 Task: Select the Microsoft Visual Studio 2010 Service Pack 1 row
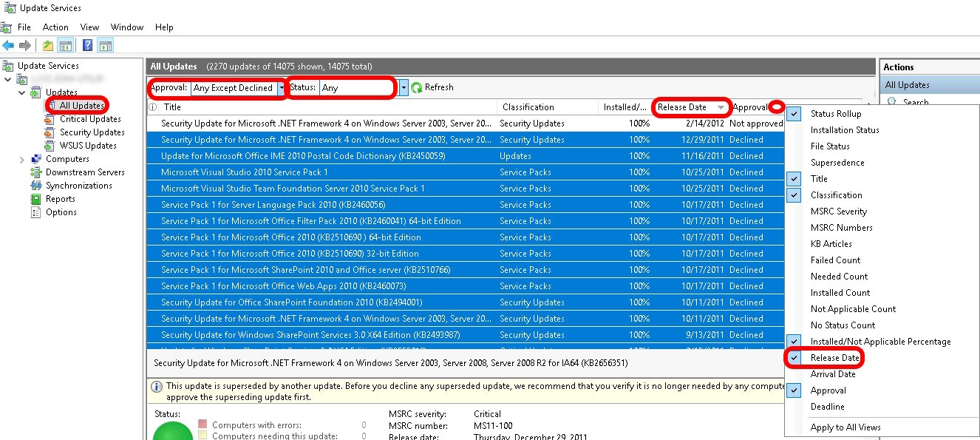[x=244, y=172]
